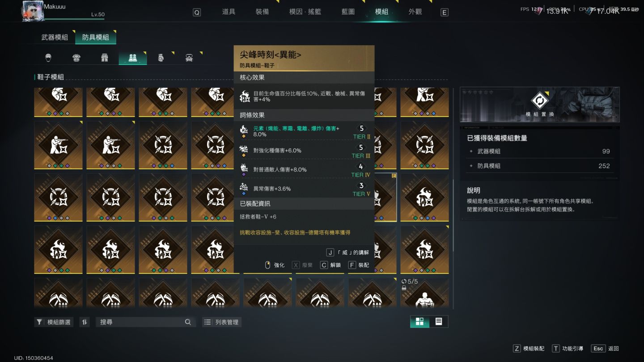Select the pants module category icon

(x=105, y=58)
